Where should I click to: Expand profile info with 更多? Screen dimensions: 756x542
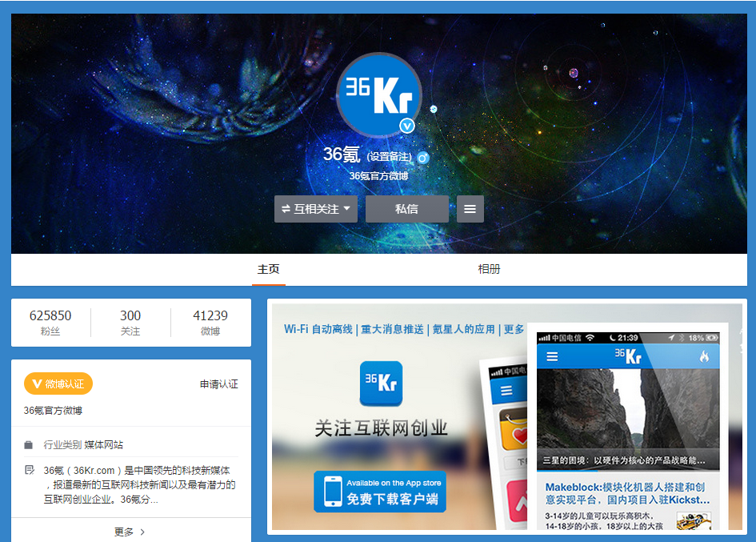[x=130, y=532]
